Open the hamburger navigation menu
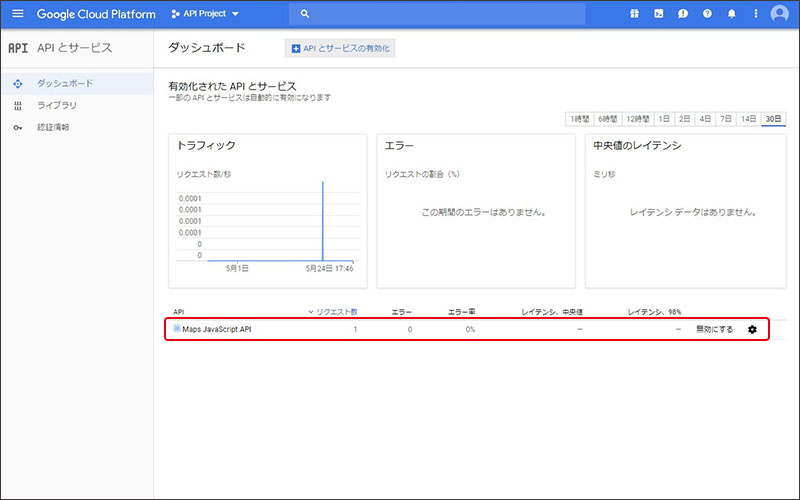This screenshot has width=800, height=500. pyautogui.click(x=18, y=13)
